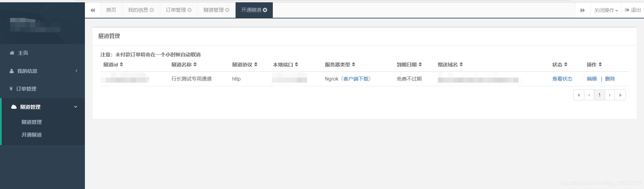Viewport: 644px width, 189px height.
Task: Sort table by 服务器类型 column arrows
Action: click(x=353, y=64)
